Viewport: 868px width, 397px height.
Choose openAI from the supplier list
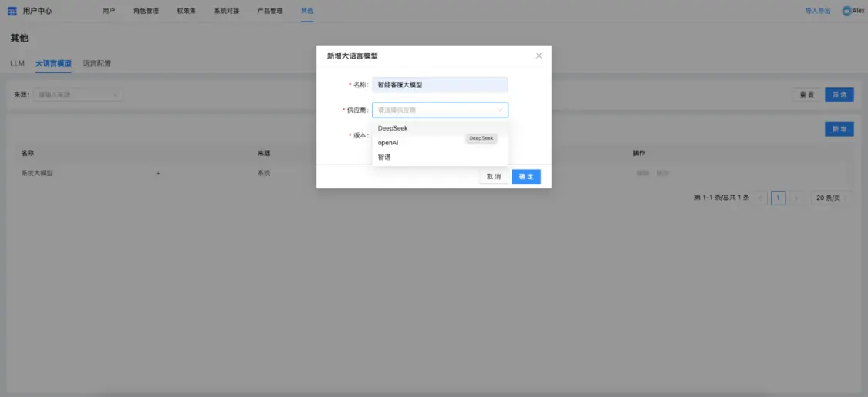point(388,143)
